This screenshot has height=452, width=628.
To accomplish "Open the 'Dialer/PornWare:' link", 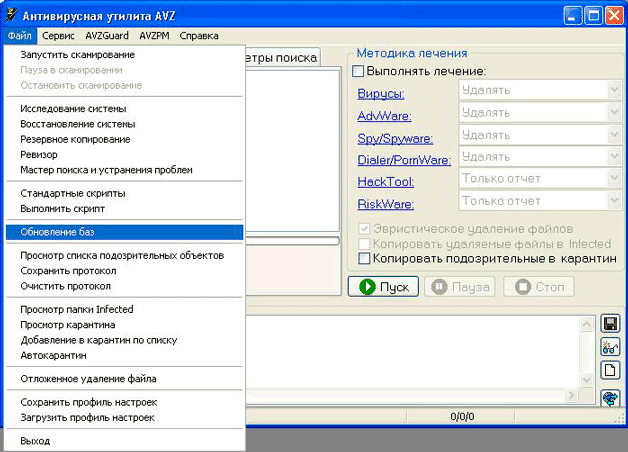I will (x=404, y=160).
